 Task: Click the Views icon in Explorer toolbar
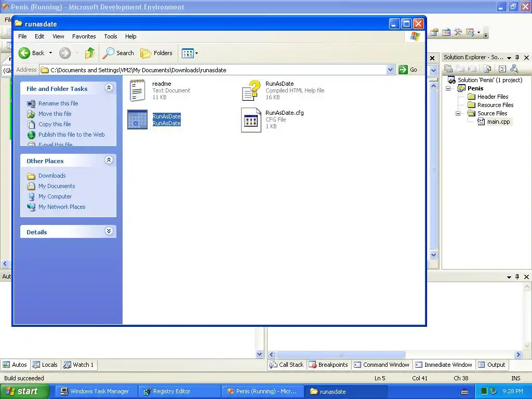(x=188, y=53)
